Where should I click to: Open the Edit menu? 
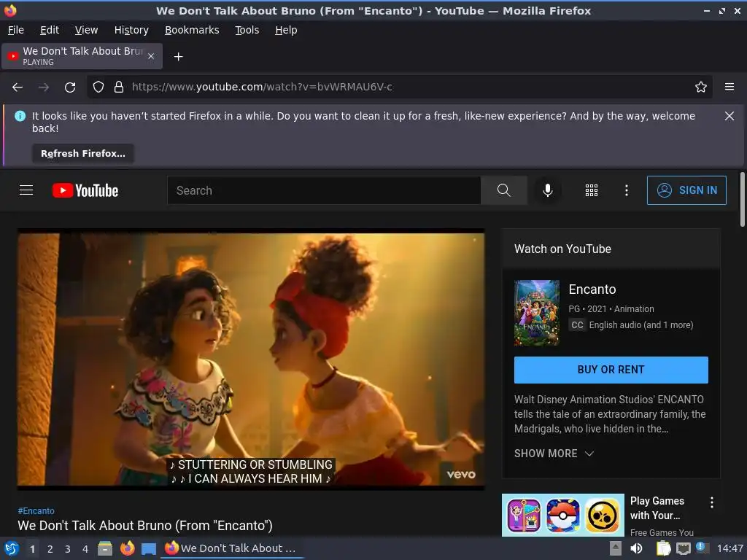(x=50, y=30)
